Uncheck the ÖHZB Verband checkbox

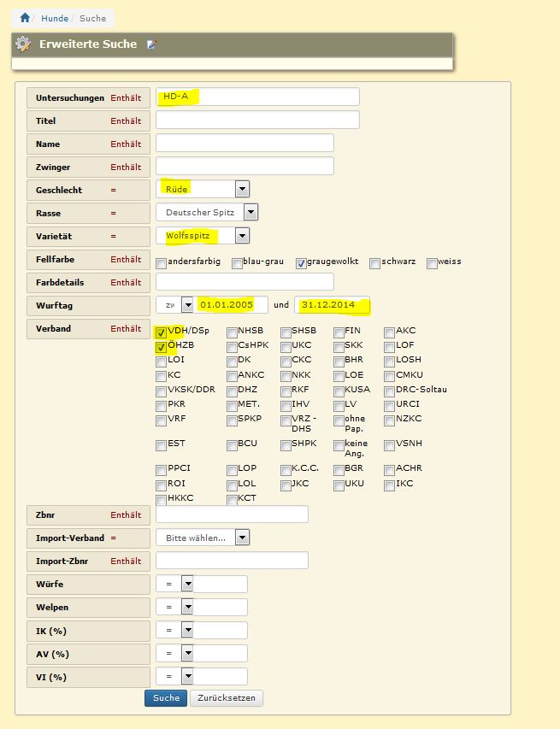click(162, 347)
